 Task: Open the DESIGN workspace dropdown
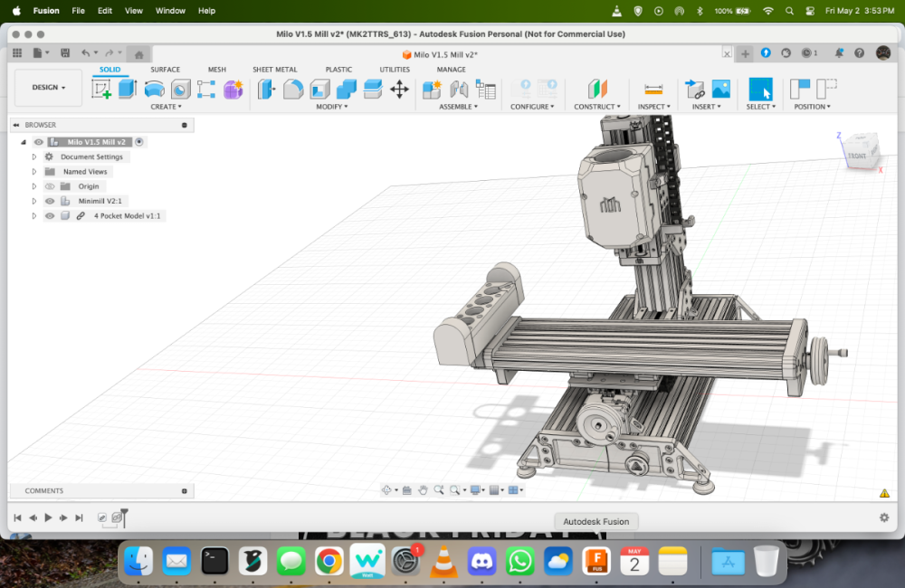tap(49, 87)
